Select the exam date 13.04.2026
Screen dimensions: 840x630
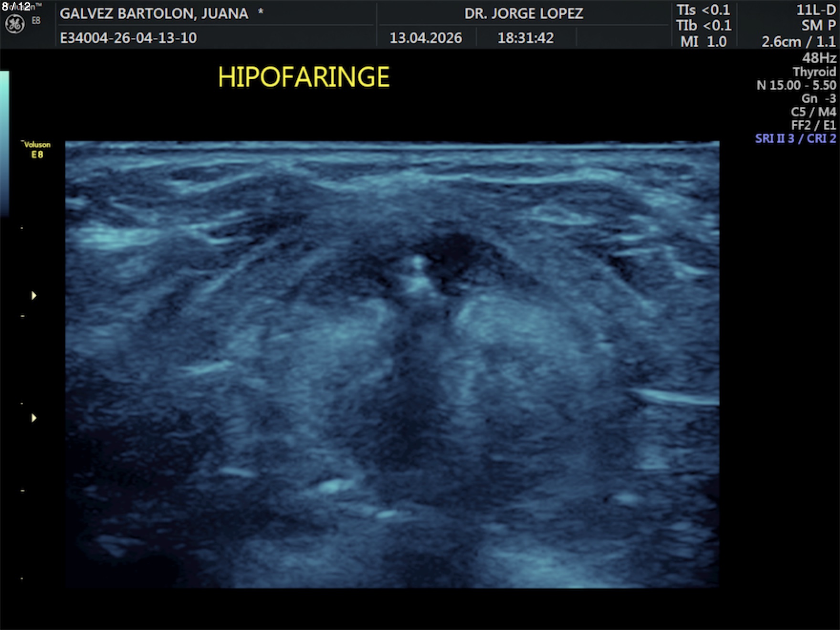(x=426, y=38)
